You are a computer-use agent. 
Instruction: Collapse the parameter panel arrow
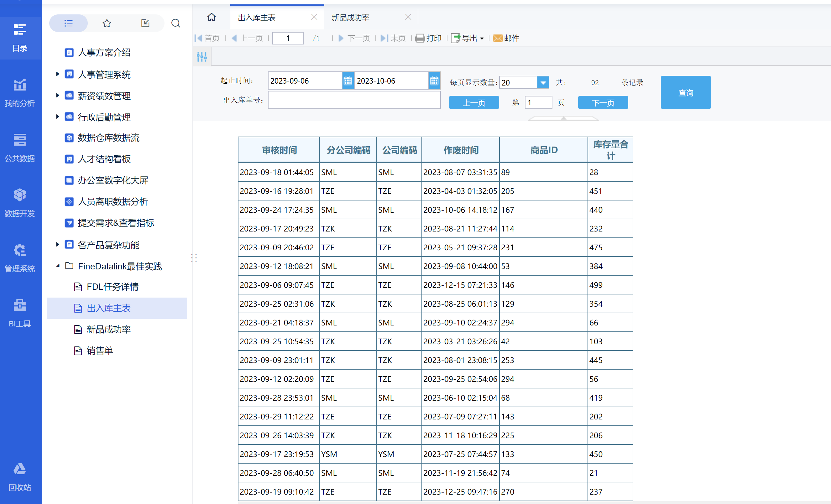coord(563,118)
